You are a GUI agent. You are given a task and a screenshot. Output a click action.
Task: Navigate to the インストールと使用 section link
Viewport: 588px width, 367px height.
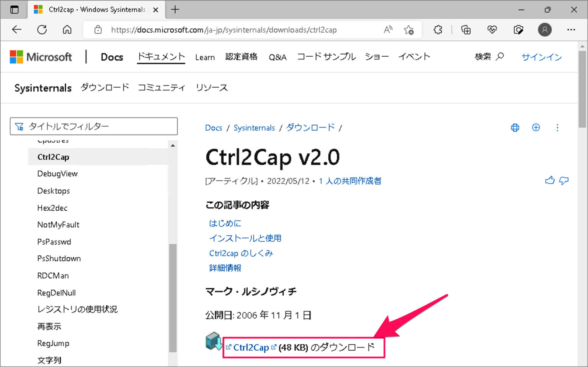coord(245,238)
